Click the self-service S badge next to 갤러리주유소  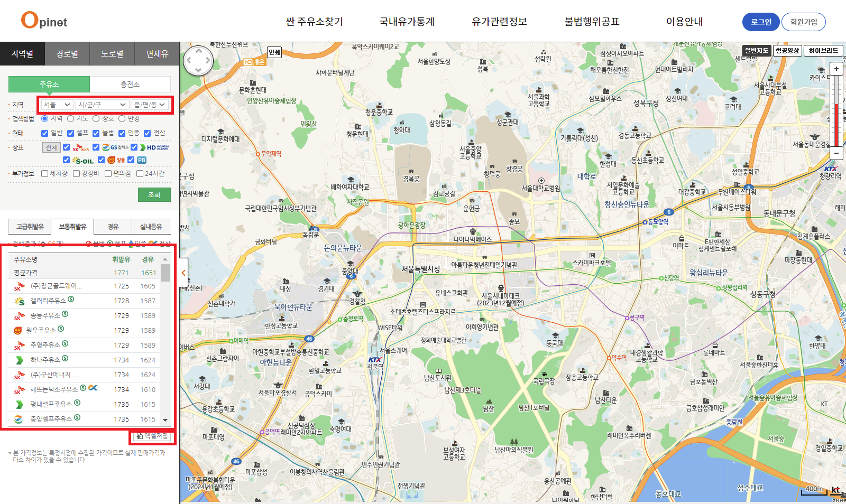click(71, 300)
